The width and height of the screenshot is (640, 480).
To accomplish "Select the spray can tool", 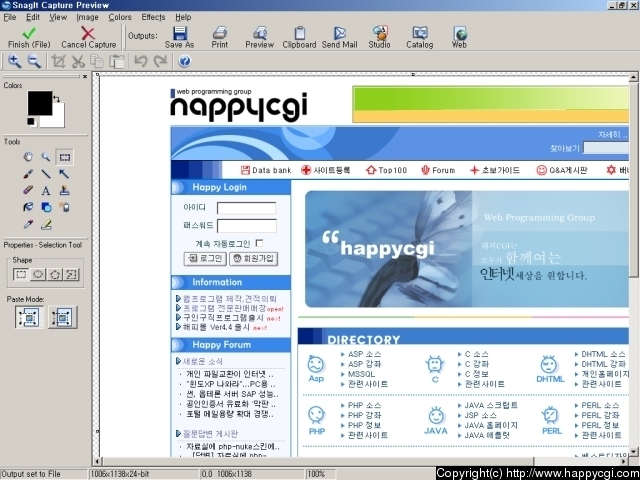I will coord(64,207).
